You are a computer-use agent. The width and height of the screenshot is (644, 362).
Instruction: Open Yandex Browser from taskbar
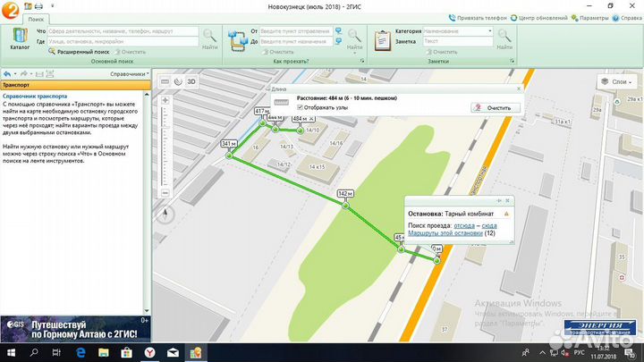pyautogui.click(x=150, y=352)
